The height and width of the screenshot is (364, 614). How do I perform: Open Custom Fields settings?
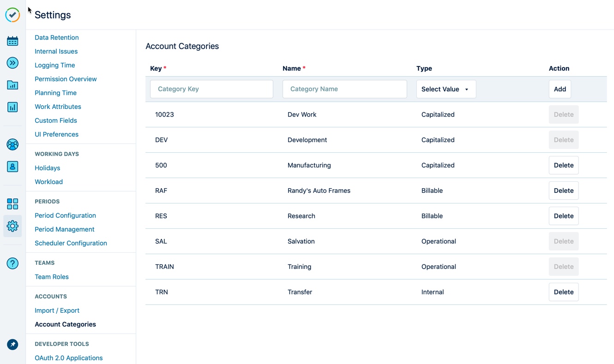56,120
